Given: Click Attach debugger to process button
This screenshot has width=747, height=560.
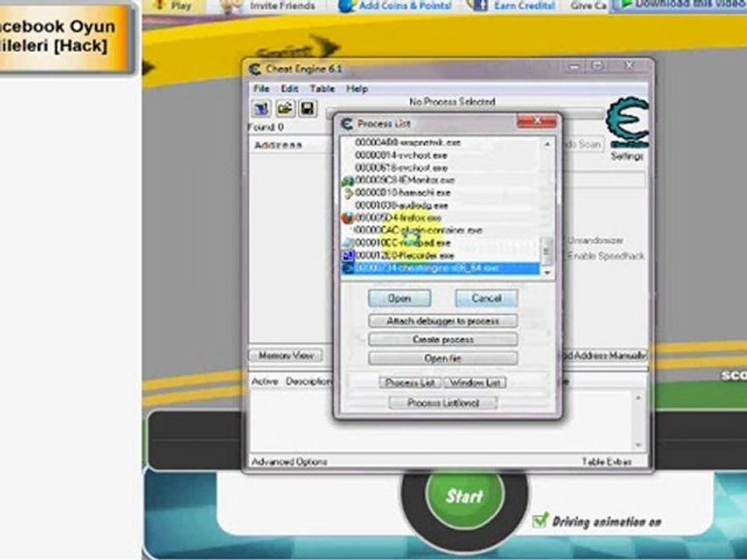Looking at the screenshot, I should coord(443,321).
